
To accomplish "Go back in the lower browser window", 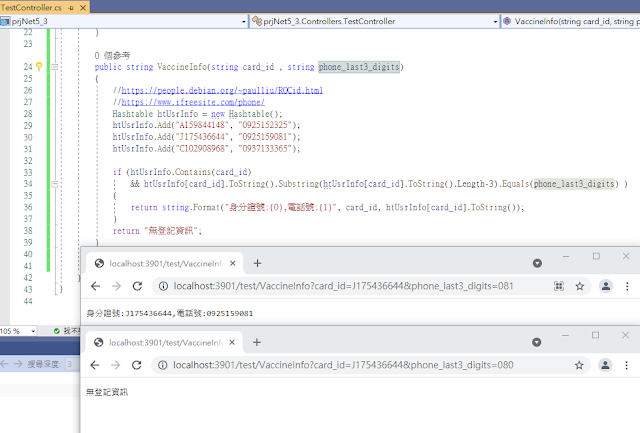I will point(95,365).
